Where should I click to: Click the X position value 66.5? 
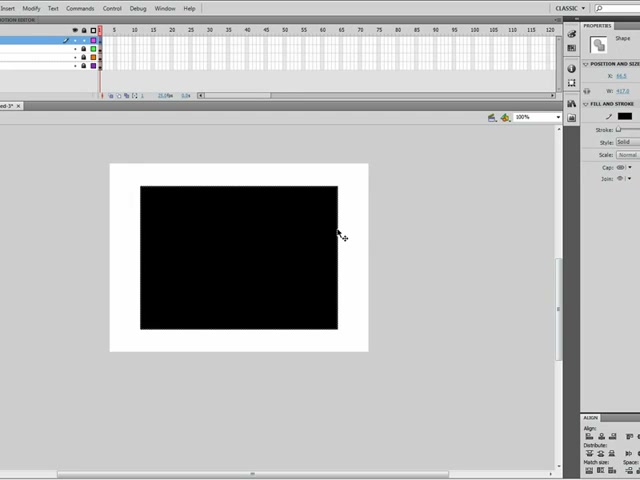pos(621,76)
